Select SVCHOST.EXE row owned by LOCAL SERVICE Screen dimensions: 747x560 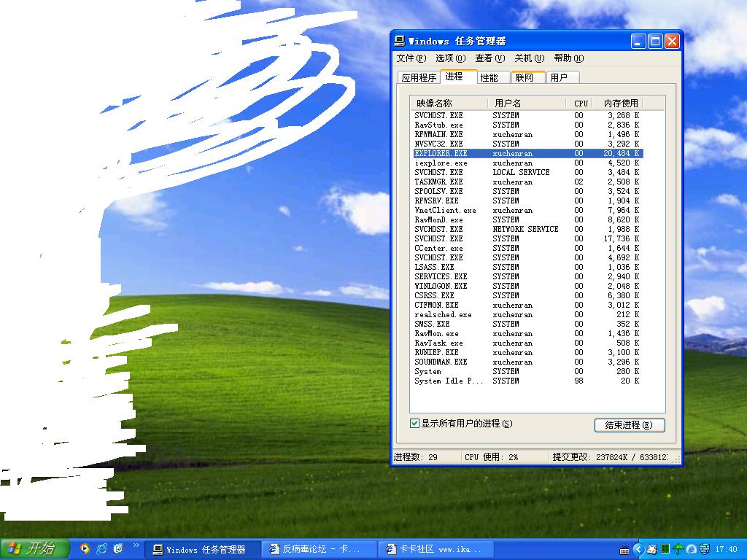528,172
